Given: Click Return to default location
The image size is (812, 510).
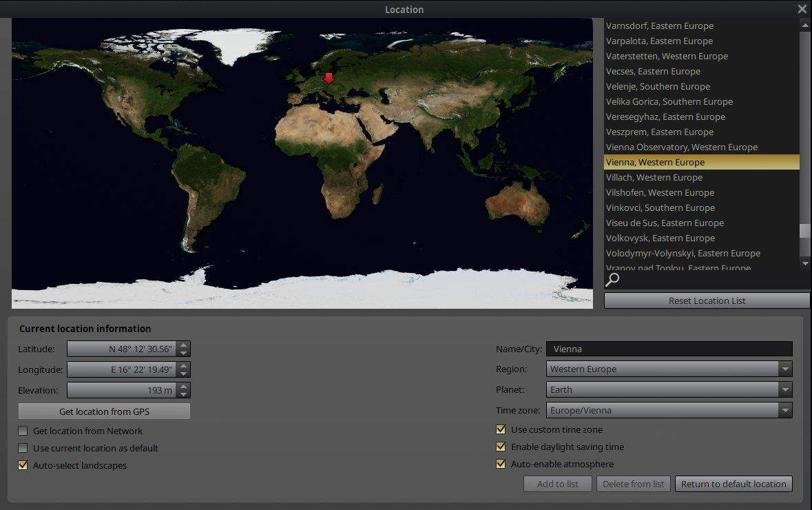Looking at the screenshot, I should pyautogui.click(x=733, y=484).
